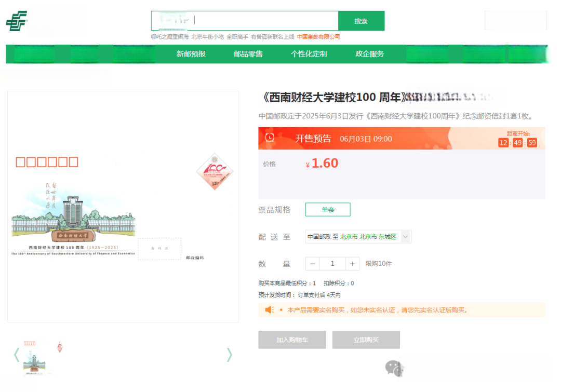
Task: Click the red 中国集邮有限公司 link
Action: [318, 37]
